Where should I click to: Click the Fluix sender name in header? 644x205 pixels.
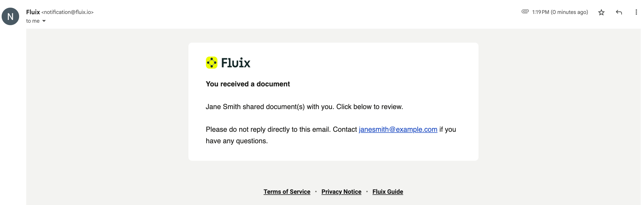33,12
